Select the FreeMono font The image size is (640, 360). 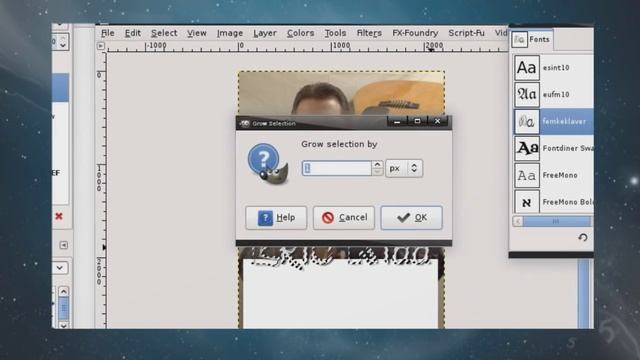point(553,176)
